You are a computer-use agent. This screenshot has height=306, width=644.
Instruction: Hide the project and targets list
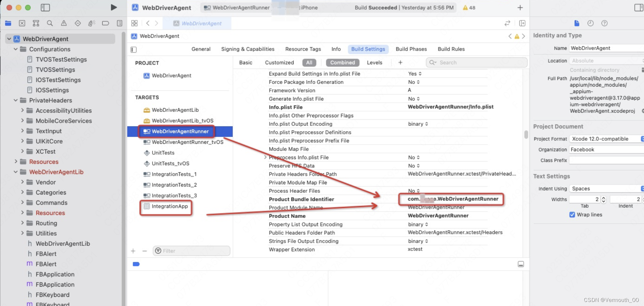133,50
